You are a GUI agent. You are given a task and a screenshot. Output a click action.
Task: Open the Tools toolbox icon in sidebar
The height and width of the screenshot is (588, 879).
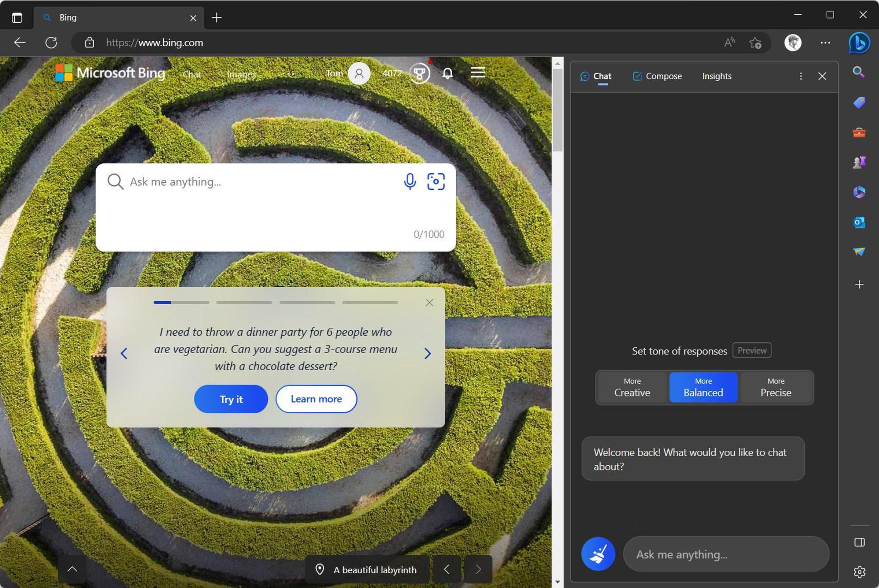859,132
